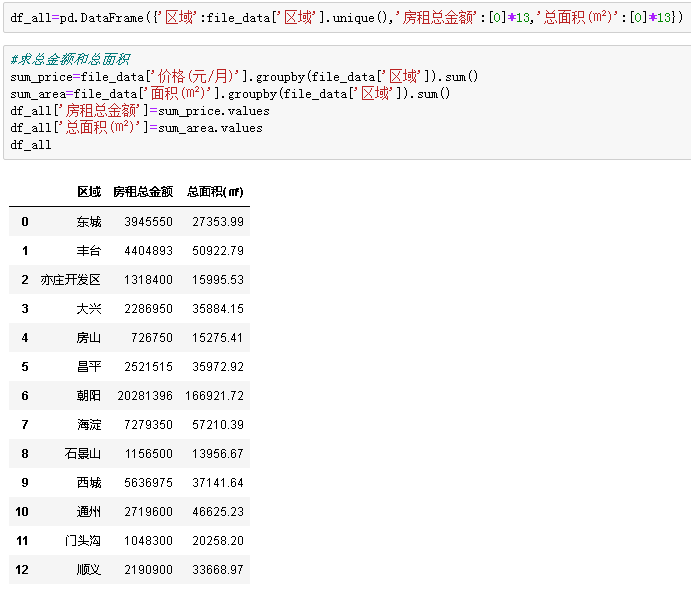
Task: Click the 房山 rent total value 726750
Action: coord(152,338)
